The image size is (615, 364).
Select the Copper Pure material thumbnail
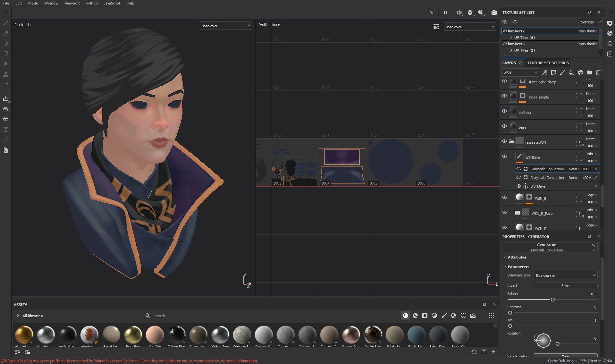pos(351,335)
